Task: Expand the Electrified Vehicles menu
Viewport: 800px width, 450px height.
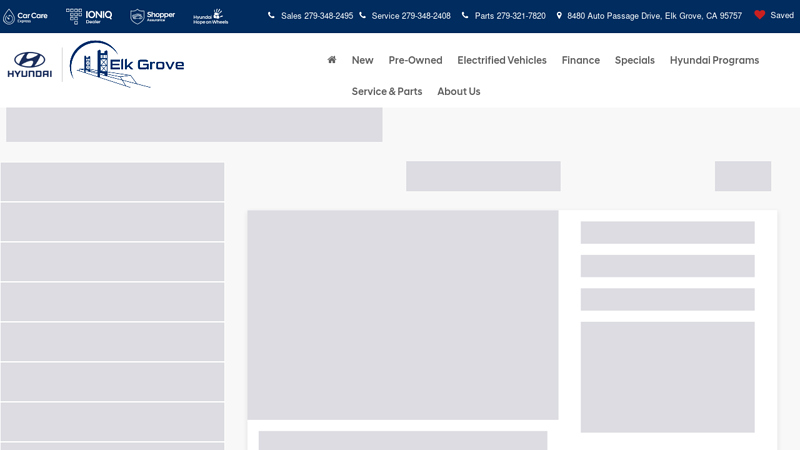Action: [x=502, y=60]
